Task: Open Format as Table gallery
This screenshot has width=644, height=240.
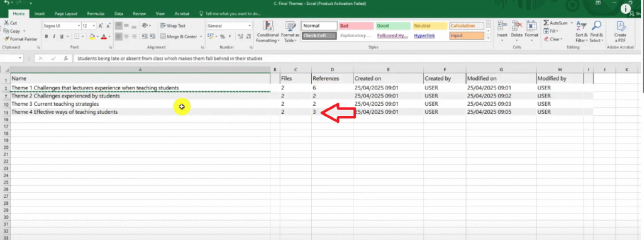Action: (x=290, y=31)
